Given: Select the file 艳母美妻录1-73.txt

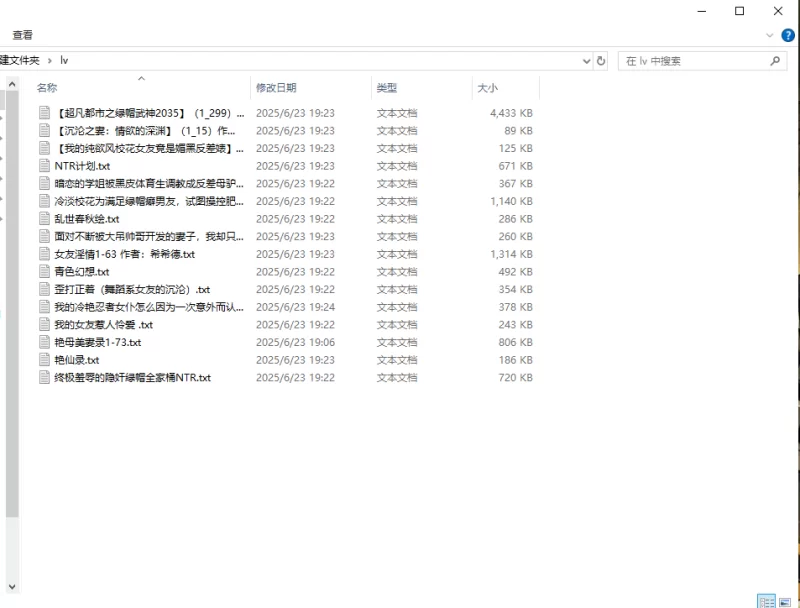Looking at the screenshot, I should pyautogui.click(x=97, y=342).
